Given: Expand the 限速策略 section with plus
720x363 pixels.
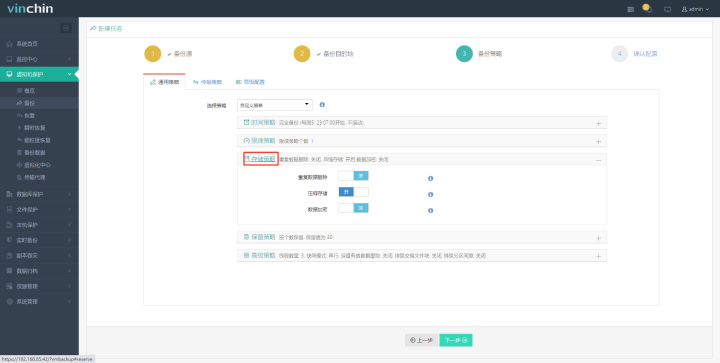Looking at the screenshot, I should [598, 141].
